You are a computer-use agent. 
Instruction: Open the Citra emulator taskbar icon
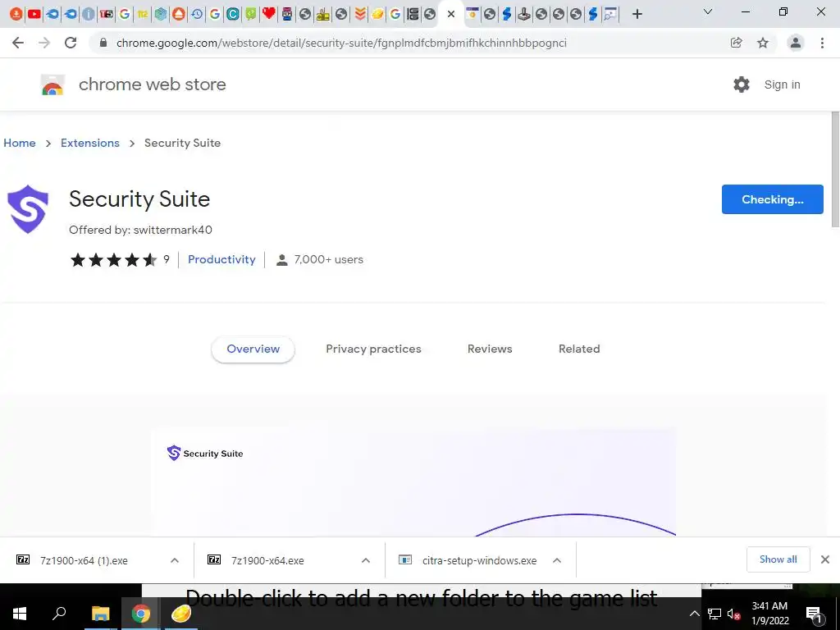(181, 614)
